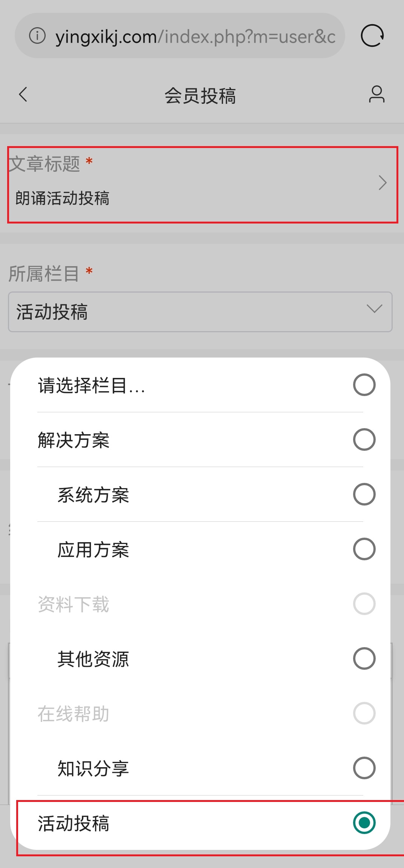Viewport: 404px width, 868px height.
Task: Select the 请选择栏目... radio button
Action: tap(364, 385)
